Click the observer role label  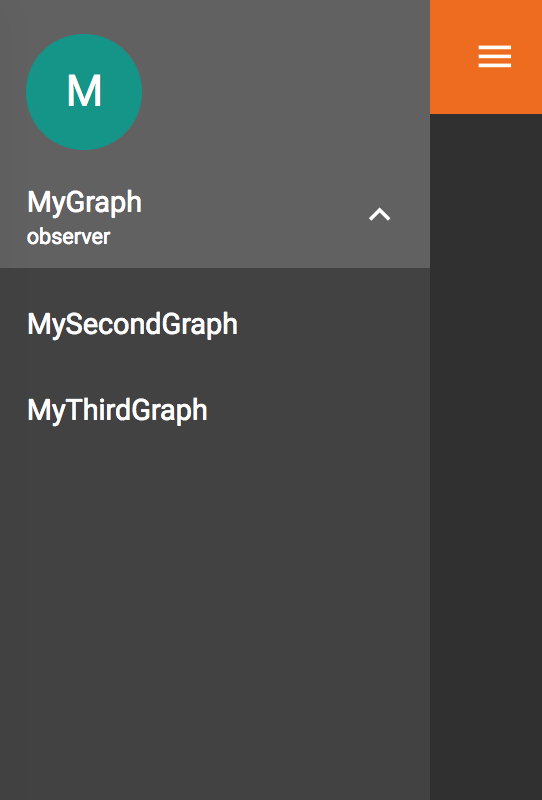click(68, 237)
